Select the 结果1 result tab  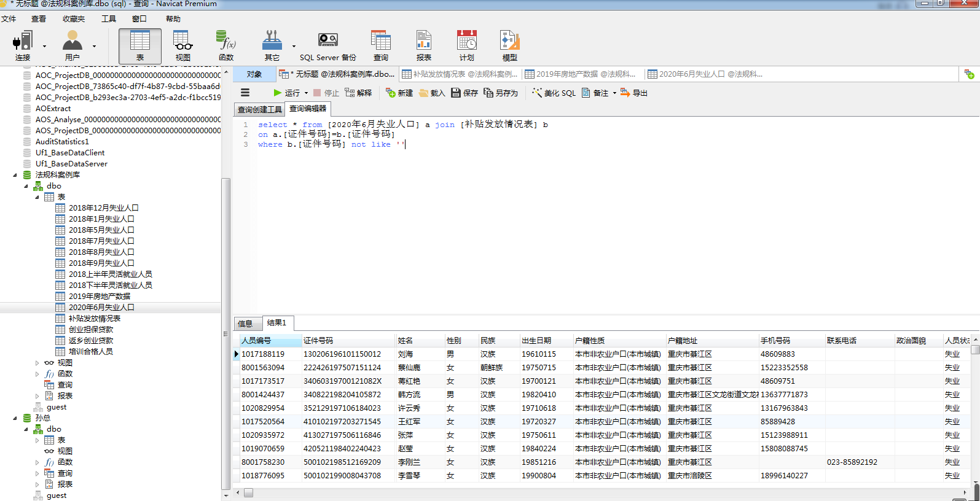pos(276,323)
